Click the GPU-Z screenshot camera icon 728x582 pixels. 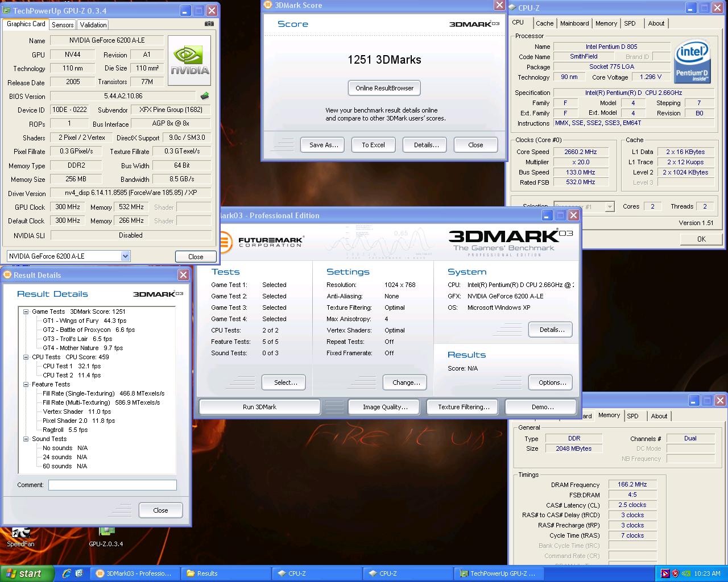click(209, 24)
